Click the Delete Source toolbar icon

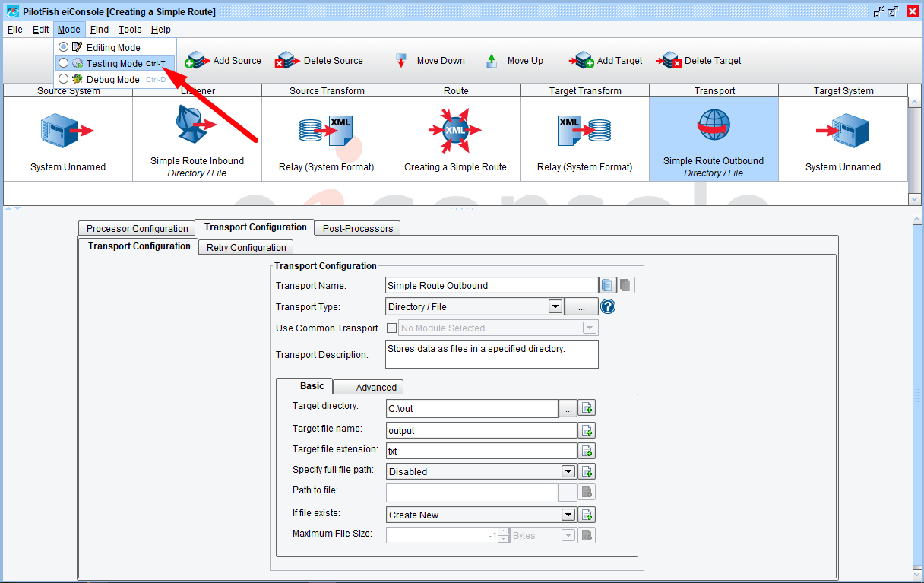(286, 61)
